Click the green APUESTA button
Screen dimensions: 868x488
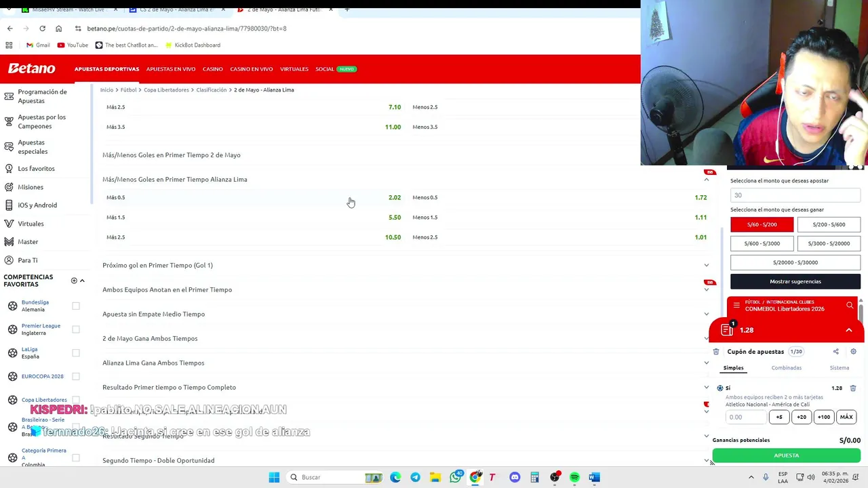point(786,455)
